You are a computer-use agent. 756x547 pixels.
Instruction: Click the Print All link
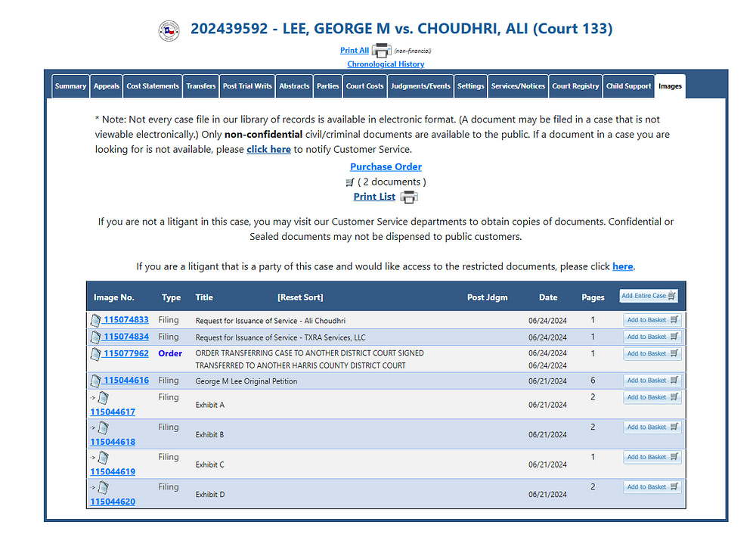tap(355, 50)
